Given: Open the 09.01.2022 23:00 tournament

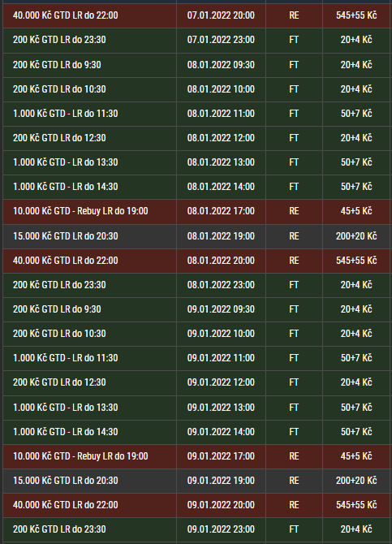Looking at the screenshot, I should (196, 529).
